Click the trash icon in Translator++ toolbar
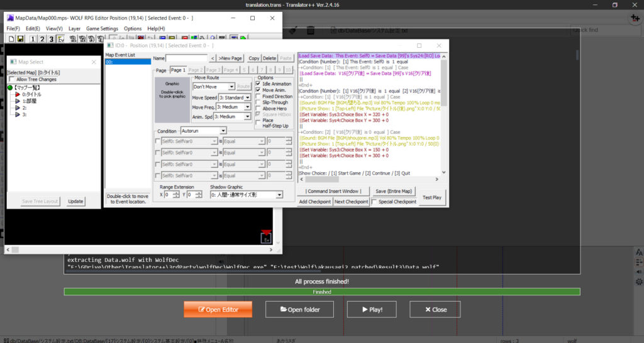The height and width of the screenshot is (343, 644). pyautogui.click(x=311, y=30)
